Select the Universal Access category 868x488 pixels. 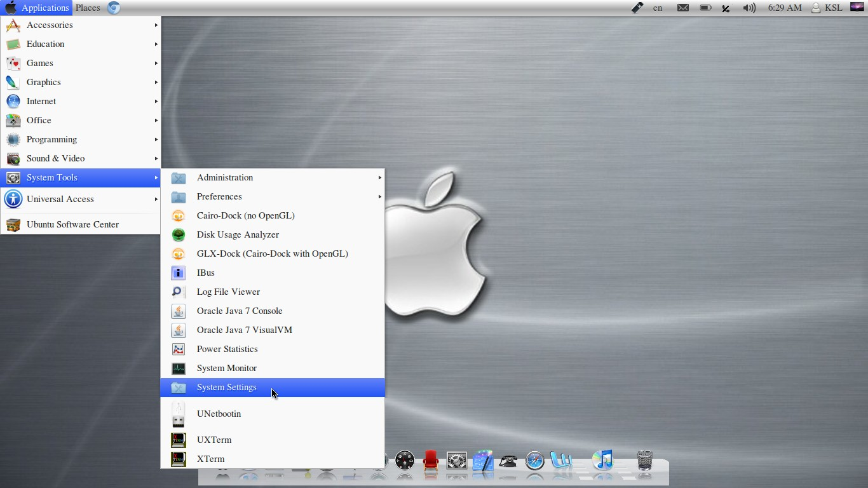[x=81, y=199]
